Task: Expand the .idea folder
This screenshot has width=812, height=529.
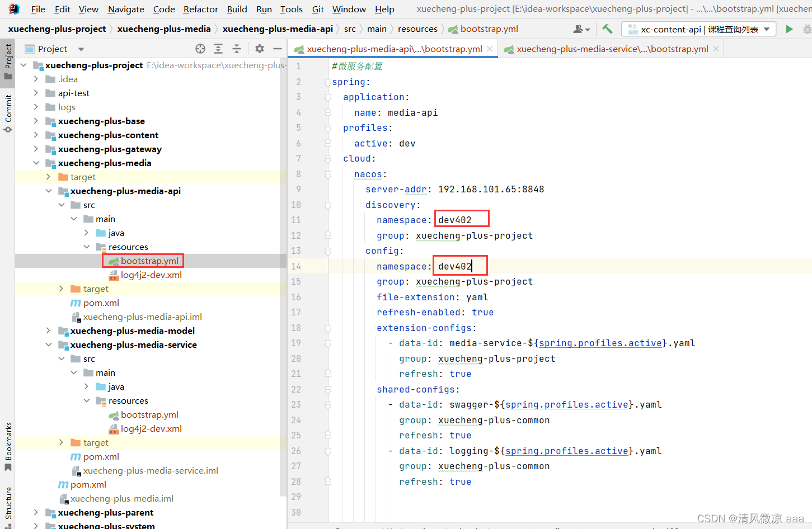Action: coord(36,79)
